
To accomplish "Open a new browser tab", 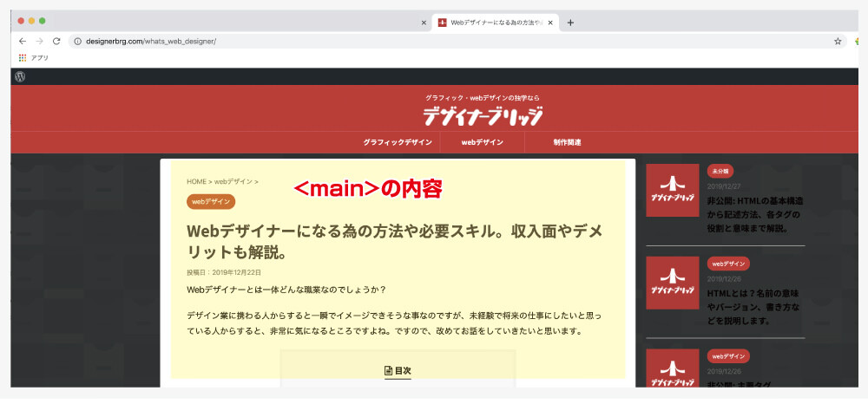I will [570, 23].
